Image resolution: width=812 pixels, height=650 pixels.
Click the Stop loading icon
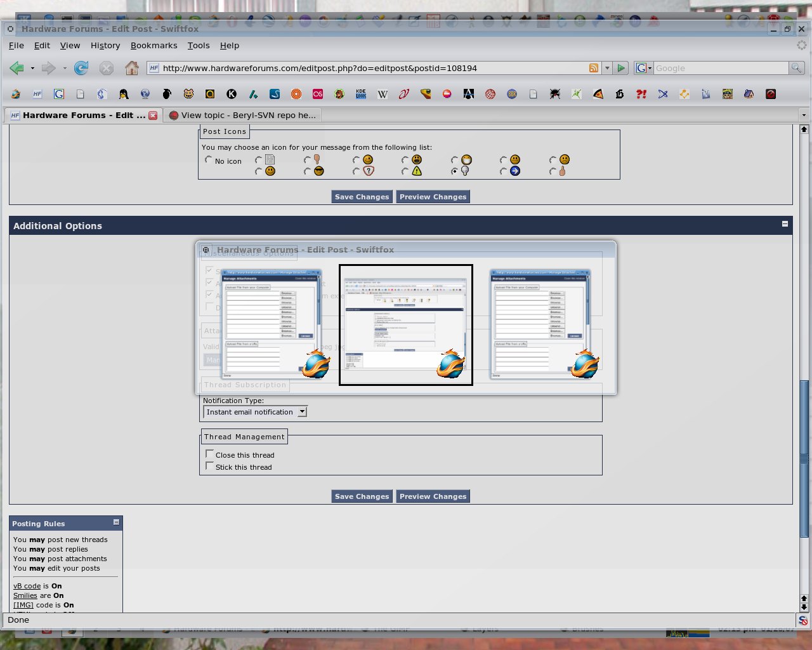coord(107,68)
